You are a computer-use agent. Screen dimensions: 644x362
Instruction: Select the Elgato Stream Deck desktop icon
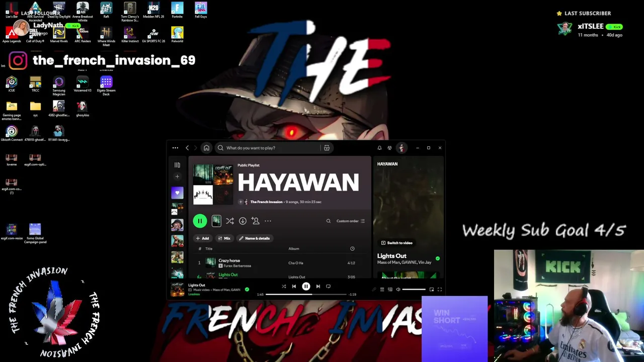[106, 86]
